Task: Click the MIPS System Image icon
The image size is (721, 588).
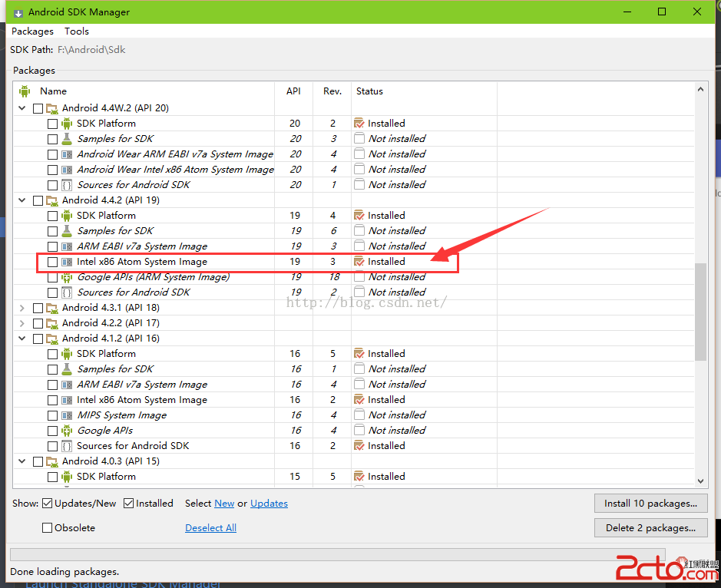Action: pyautogui.click(x=67, y=415)
